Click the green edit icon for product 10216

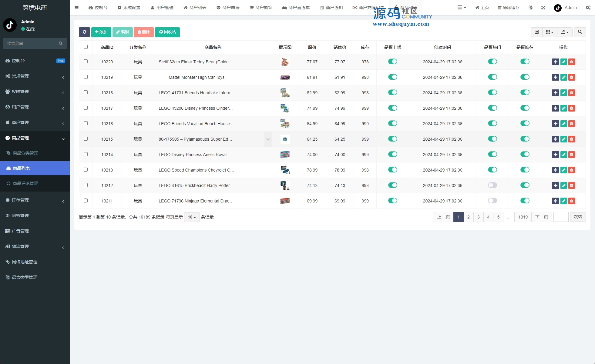pyautogui.click(x=563, y=124)
